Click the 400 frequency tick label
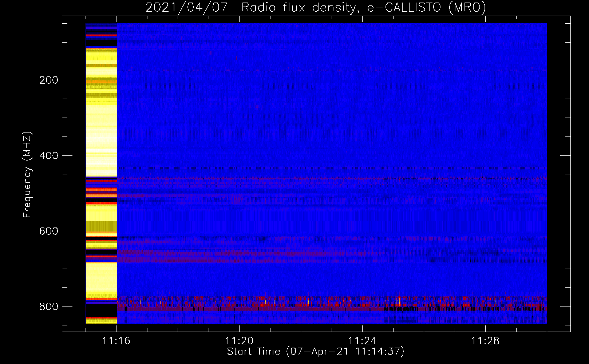 point(49,156)
